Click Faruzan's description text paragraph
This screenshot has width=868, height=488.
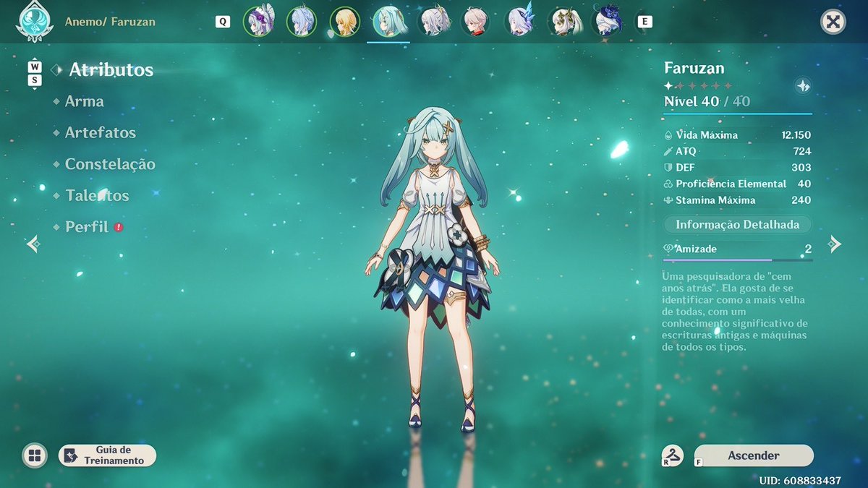(x=735, y=312)
